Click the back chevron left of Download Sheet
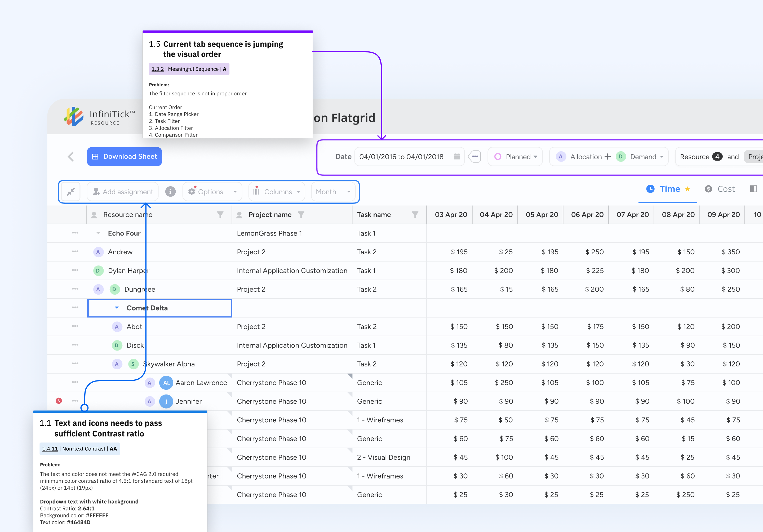 click(71, 157)
